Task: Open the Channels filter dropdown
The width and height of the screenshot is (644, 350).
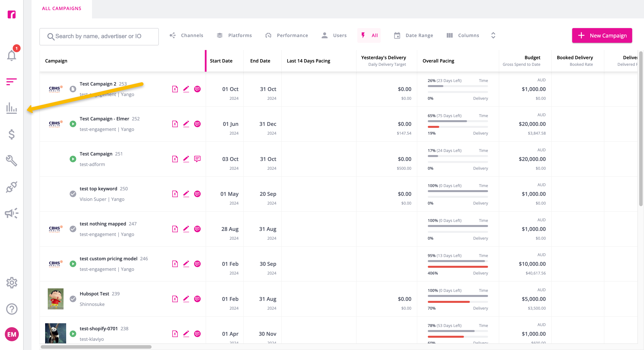Action: click(186, 35)
